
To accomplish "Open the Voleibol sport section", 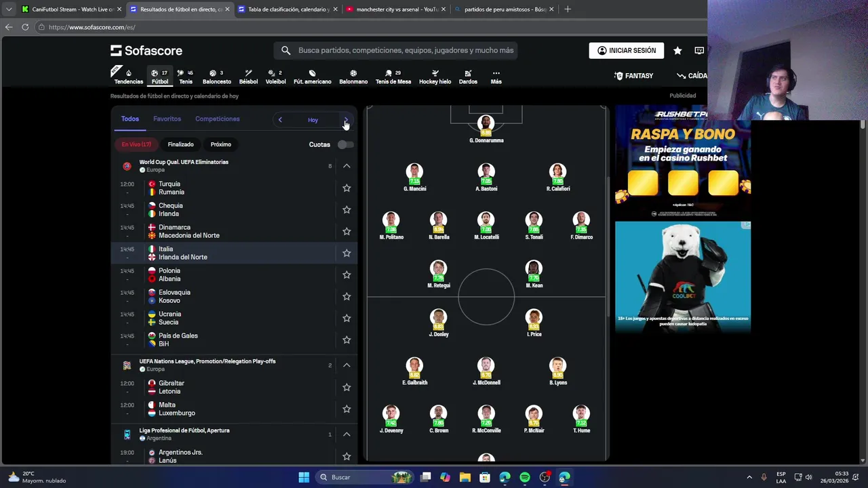I will (x=275, y=77).
